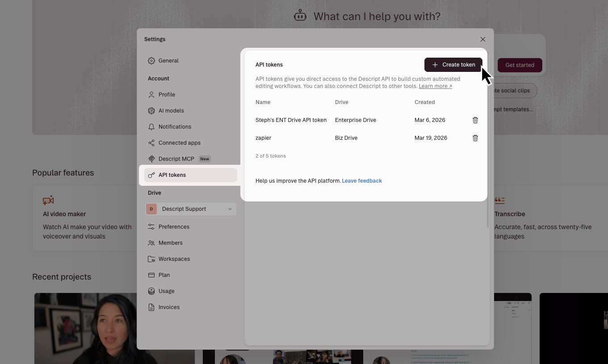Click the Leave feedback link
608x364 pixels.
(x=362, y=181)
